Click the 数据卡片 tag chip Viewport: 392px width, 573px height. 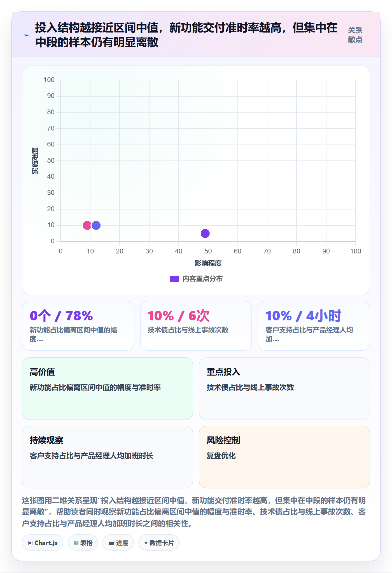click(x=159, y=543)
